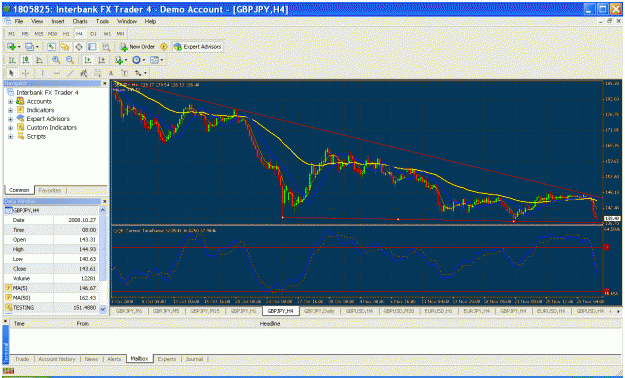Switch chart to bar chart style

click(12, 60)
